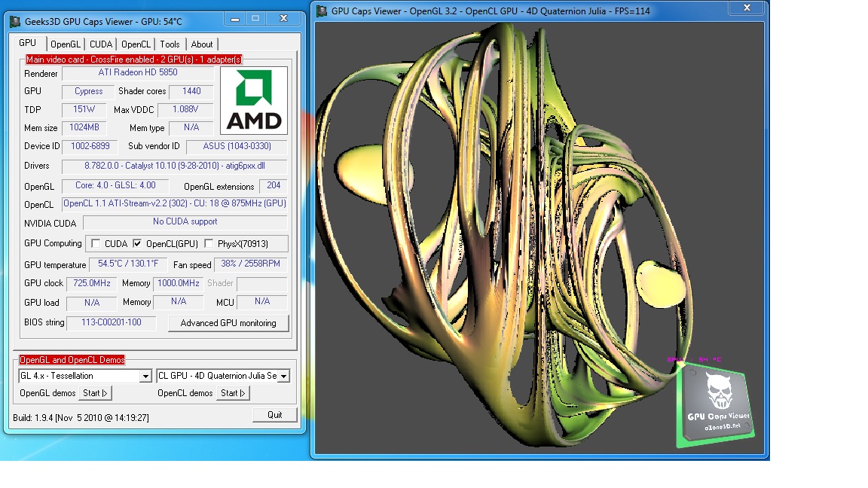Click the Memory clock value 1000.0MHz
Screen dimensions: 868x488
[x=179, y=284]
